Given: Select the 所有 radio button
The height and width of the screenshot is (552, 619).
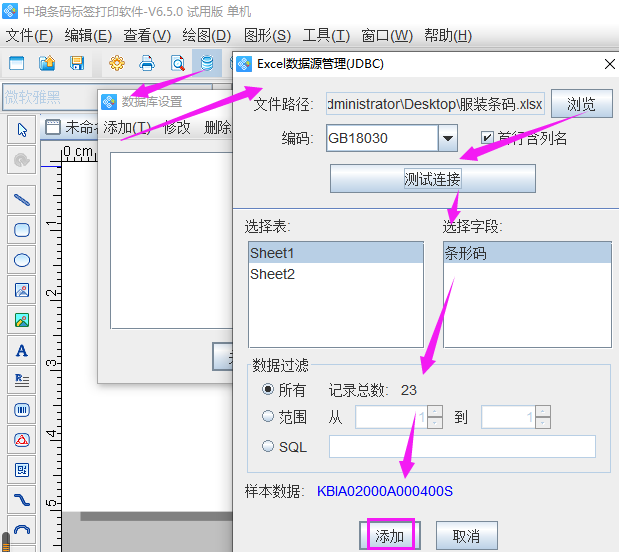Looking at the screenshot, I should pos(268,390).
